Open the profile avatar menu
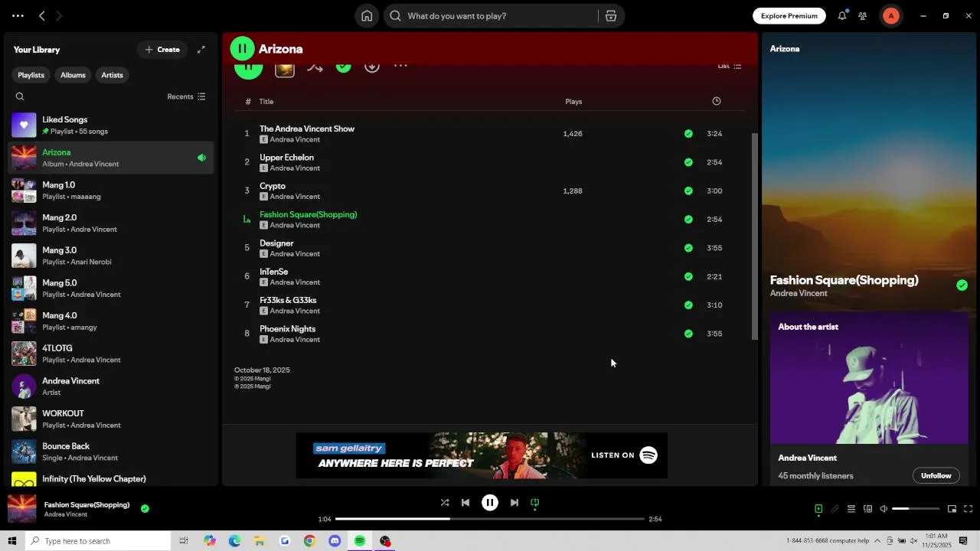The image size is (980, 551). tap(890, 15)
